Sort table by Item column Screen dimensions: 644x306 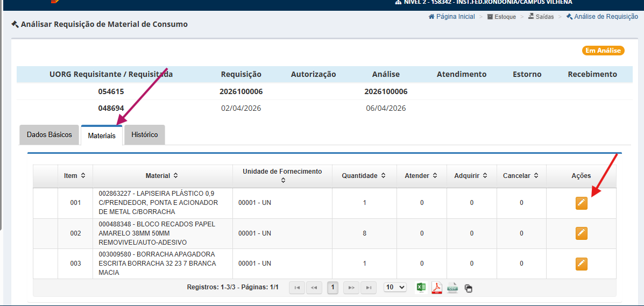pos(75,176)
